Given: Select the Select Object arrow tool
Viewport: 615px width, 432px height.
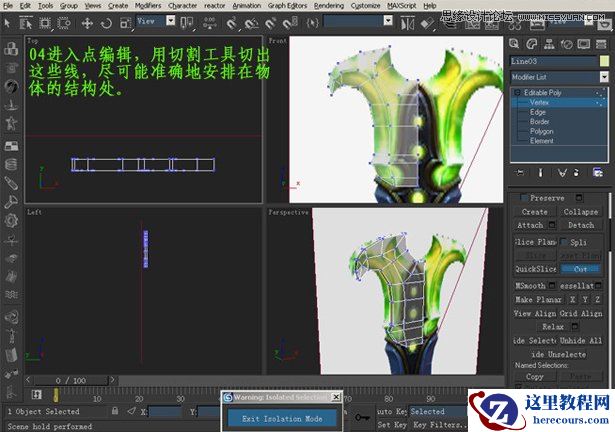Looking at the screenshot, I should 7,23.
